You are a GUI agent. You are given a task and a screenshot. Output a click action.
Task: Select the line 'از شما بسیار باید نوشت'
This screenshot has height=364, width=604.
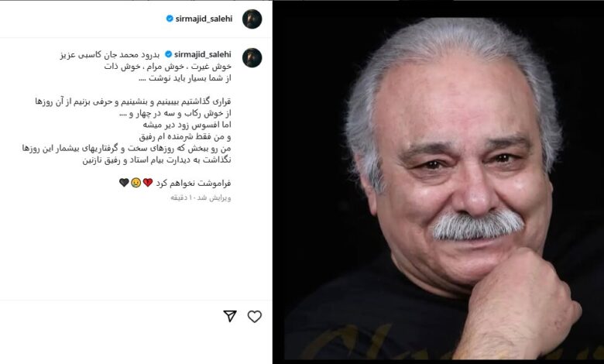pos(185,78)
